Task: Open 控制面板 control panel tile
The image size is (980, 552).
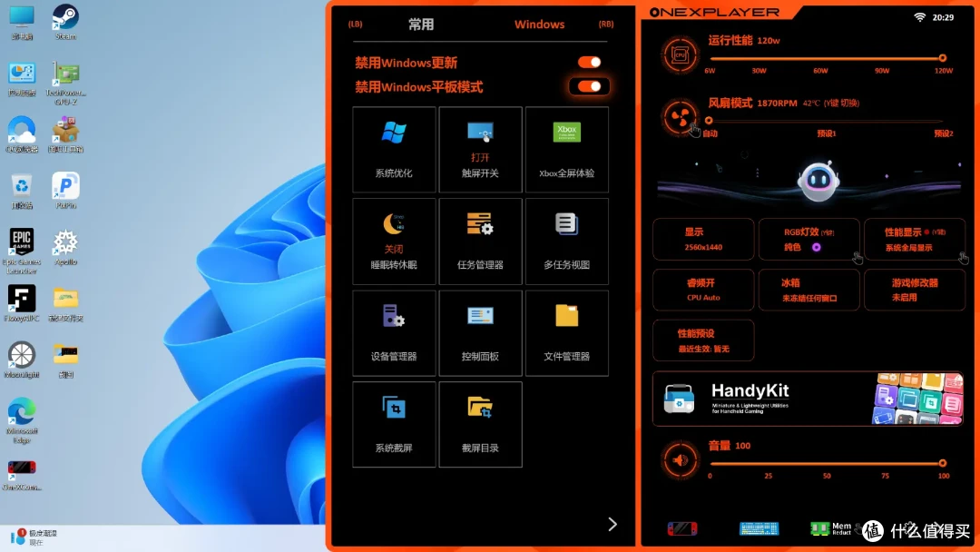Action: (x=480, y=333)
